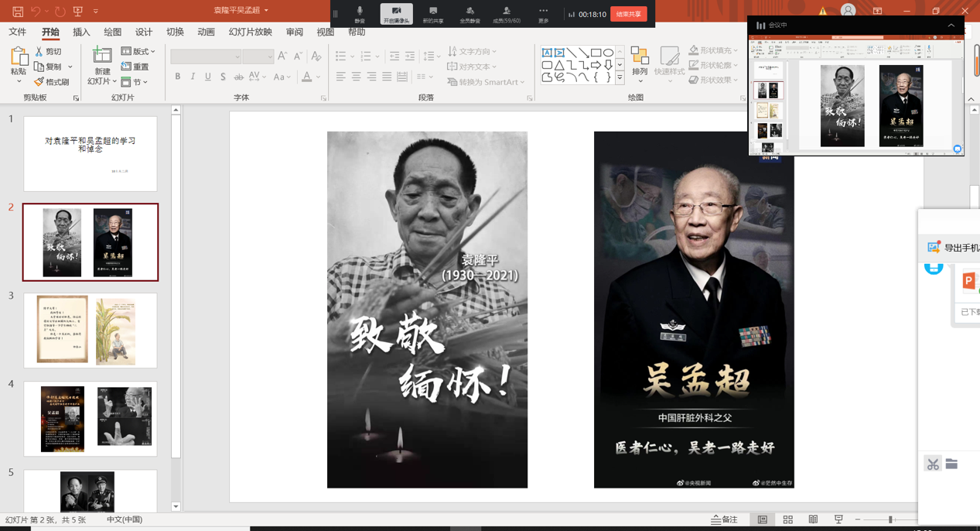Viewport: 980px width, 531px height.
Task: Open the 插入 ribbon tab
Action: pos(81,33)
